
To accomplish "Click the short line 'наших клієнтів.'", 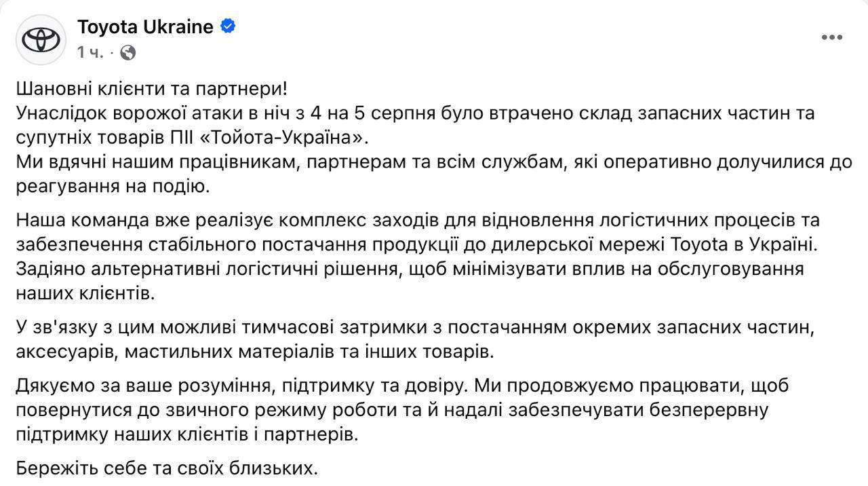I will coord(85,293).
